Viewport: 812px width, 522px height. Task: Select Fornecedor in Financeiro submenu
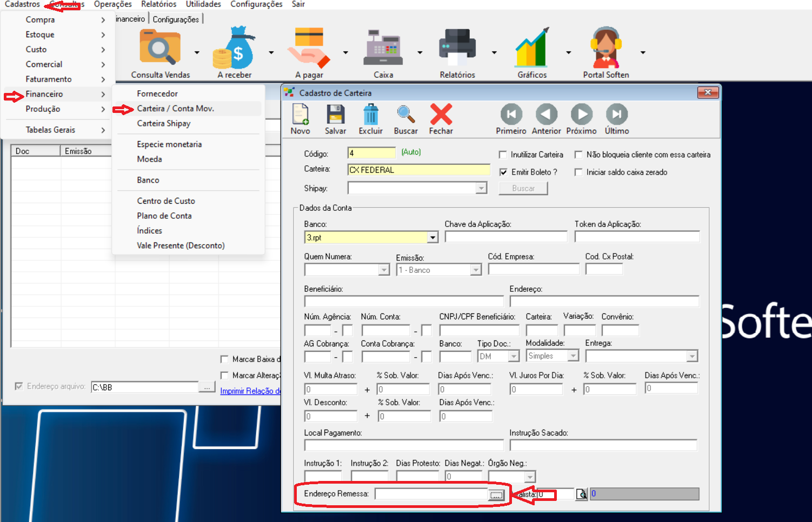pyautogui.click(x=188, y=93)
